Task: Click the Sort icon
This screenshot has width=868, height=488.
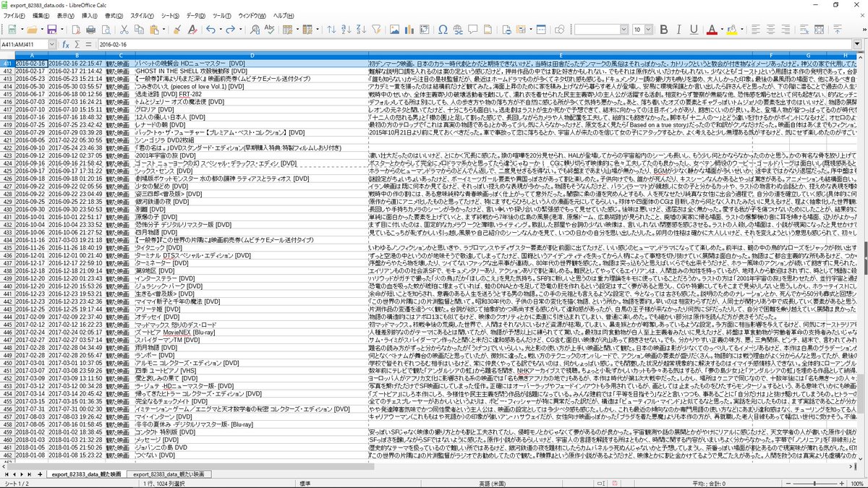Action: point(332,30)
